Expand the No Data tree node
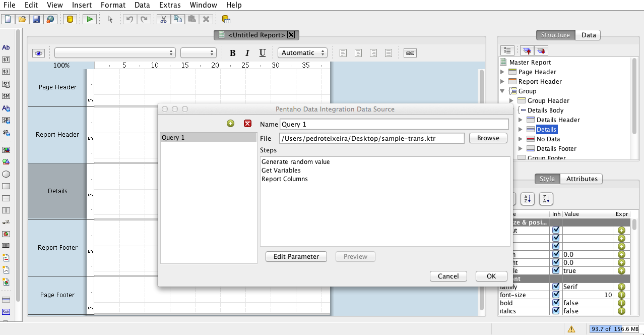This screenshot has width=644, height=335. (x=521, y=139)
